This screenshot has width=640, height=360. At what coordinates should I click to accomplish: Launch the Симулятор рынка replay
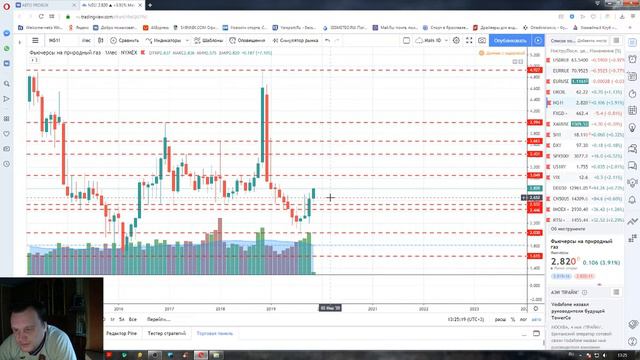(x=295, y=40)
